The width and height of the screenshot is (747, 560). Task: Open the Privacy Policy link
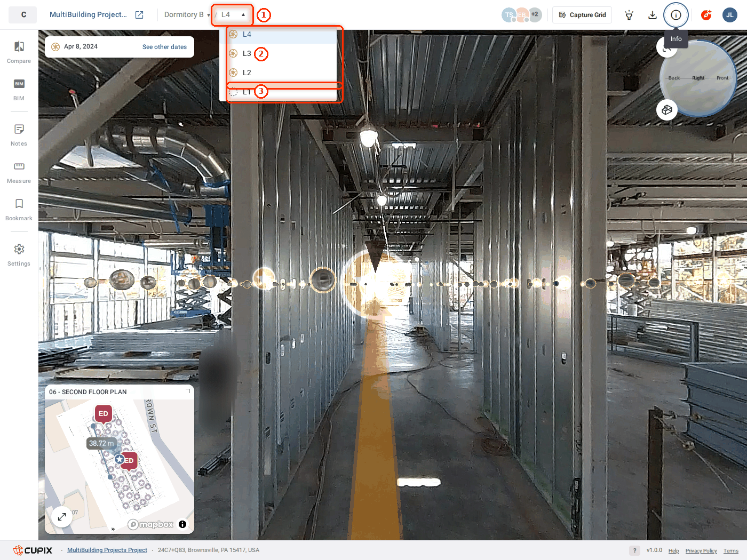tap(701, 551)
